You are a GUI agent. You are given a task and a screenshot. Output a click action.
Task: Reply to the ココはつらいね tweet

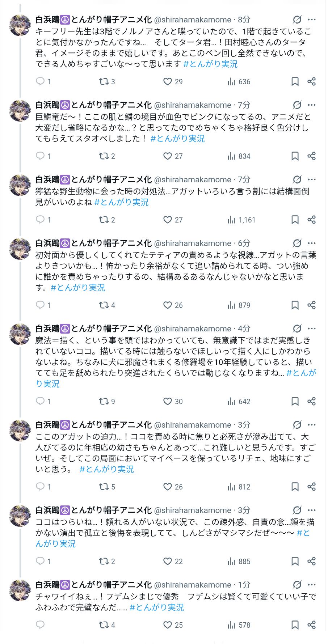[x=40, y=561]
